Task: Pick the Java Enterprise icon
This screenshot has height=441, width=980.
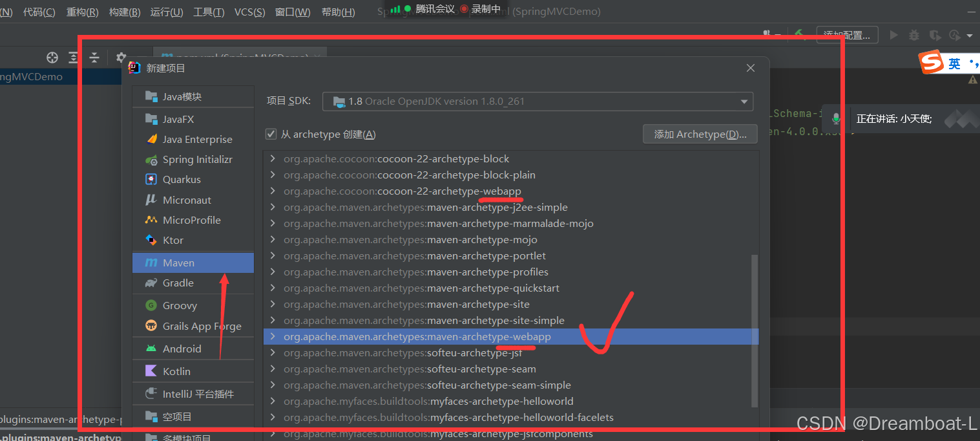Action: click(x=151, y=139)
